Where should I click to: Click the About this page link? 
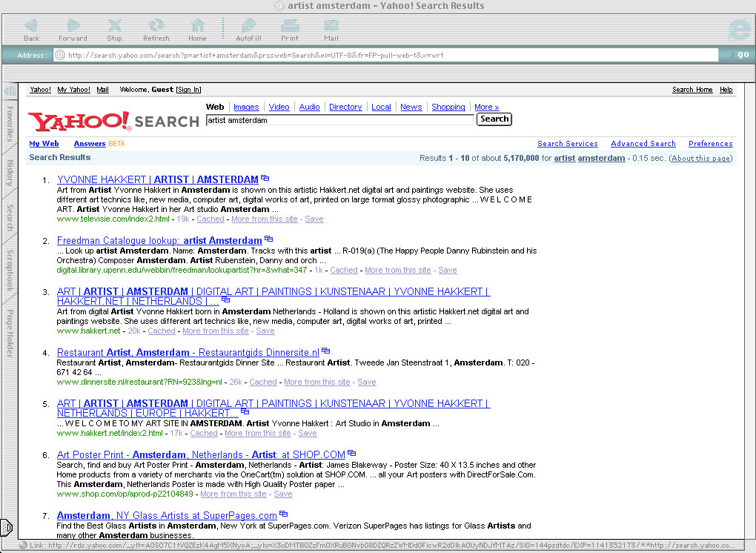click(700, 158)
